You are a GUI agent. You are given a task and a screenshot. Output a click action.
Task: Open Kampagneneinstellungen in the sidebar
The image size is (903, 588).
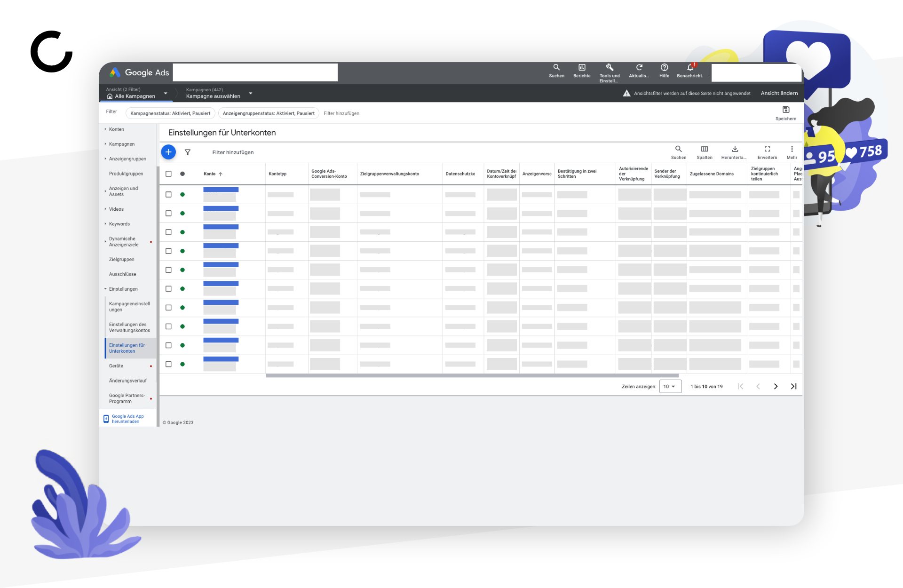click(x=129, y=307)
